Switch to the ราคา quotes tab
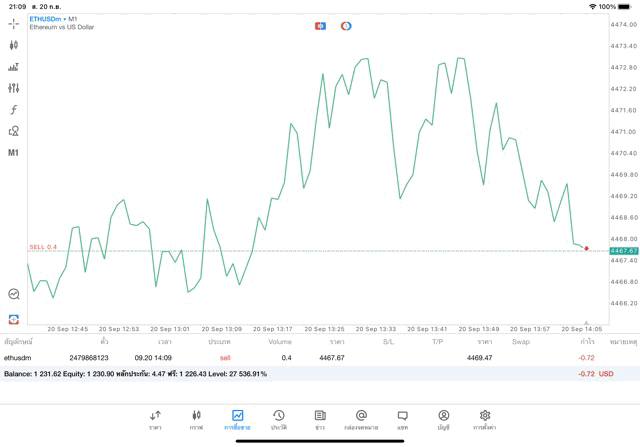640x447 pixels. click(x=155, y=419)
